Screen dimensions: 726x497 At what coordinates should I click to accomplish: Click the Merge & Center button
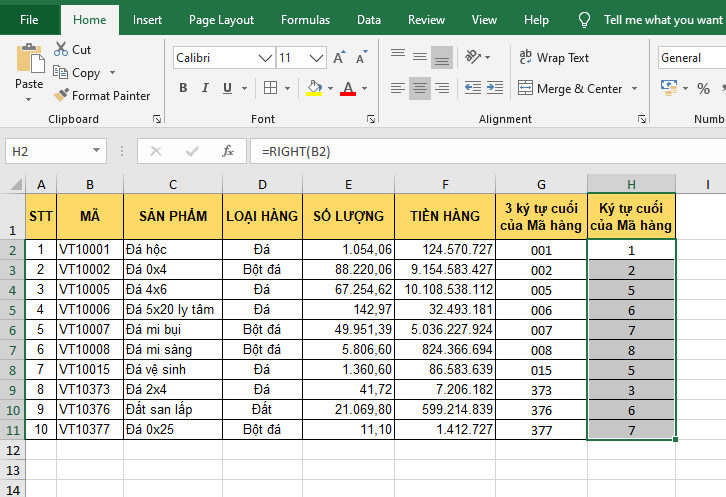(570, 88)
